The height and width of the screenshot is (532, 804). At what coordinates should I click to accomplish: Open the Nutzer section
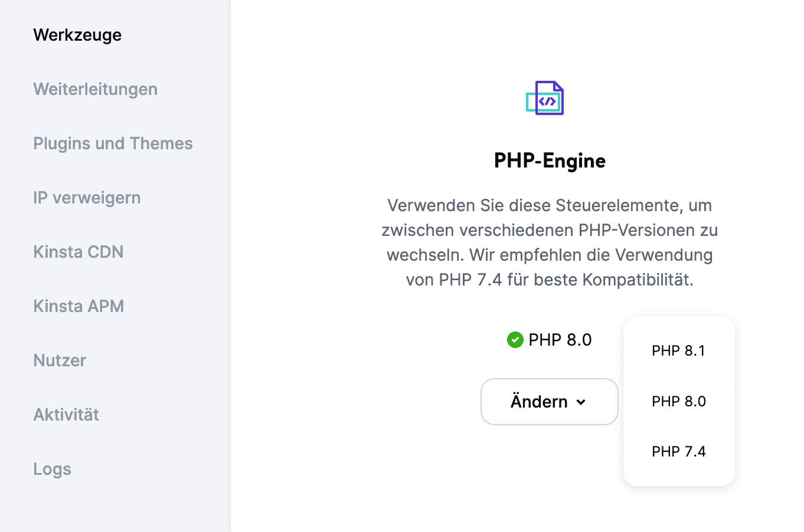60,361
